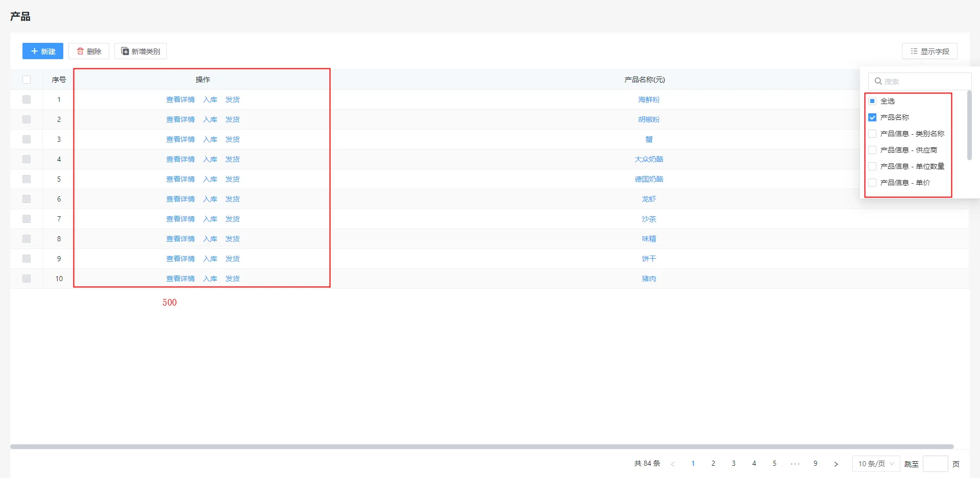Enable 产品信息 - 供应商 field checkbox

click(x=872, y=150)
